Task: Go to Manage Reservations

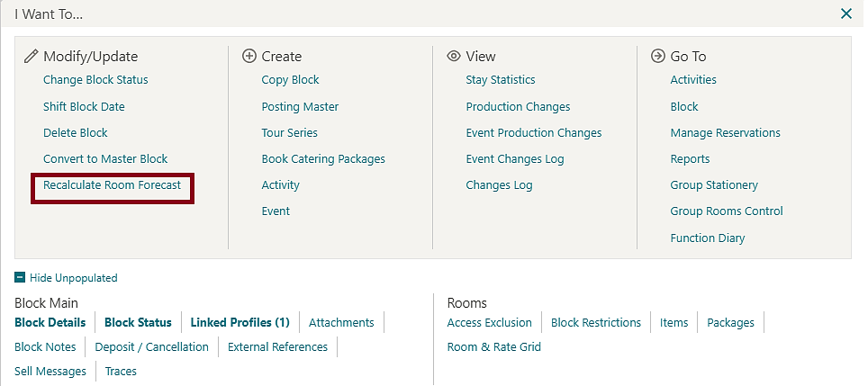Action: (x=725, y=133)
